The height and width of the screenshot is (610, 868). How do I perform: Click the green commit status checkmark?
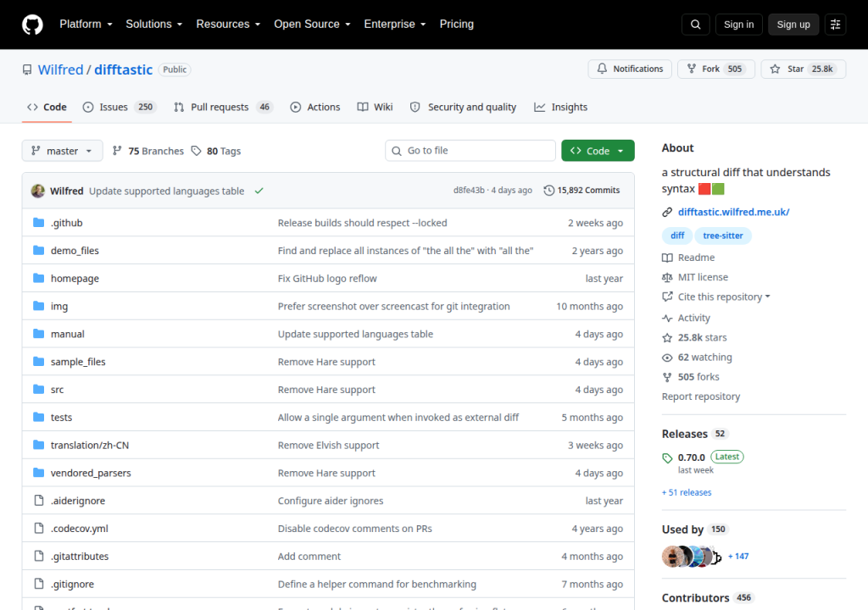(259, 191)
